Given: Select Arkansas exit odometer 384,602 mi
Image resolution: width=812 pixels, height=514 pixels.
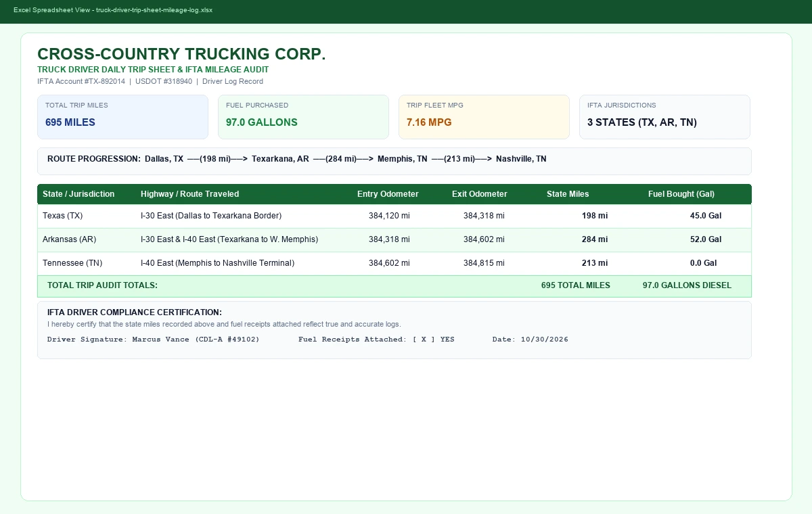Looking at the screenshot, I should [x=484, y=239].
